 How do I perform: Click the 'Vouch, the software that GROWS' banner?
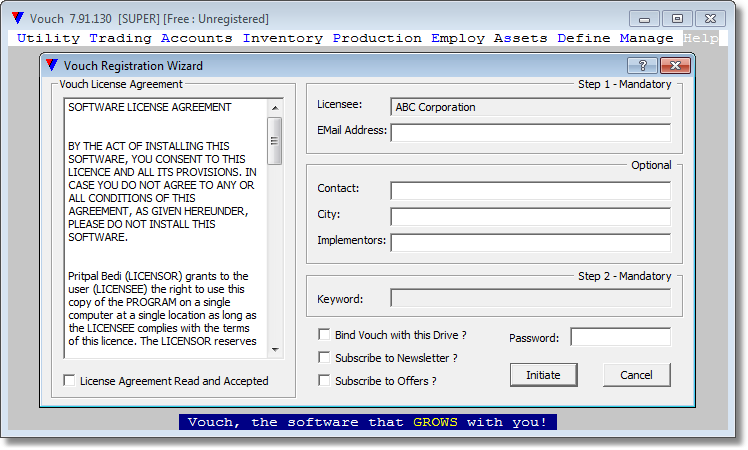tap(368, 422)
